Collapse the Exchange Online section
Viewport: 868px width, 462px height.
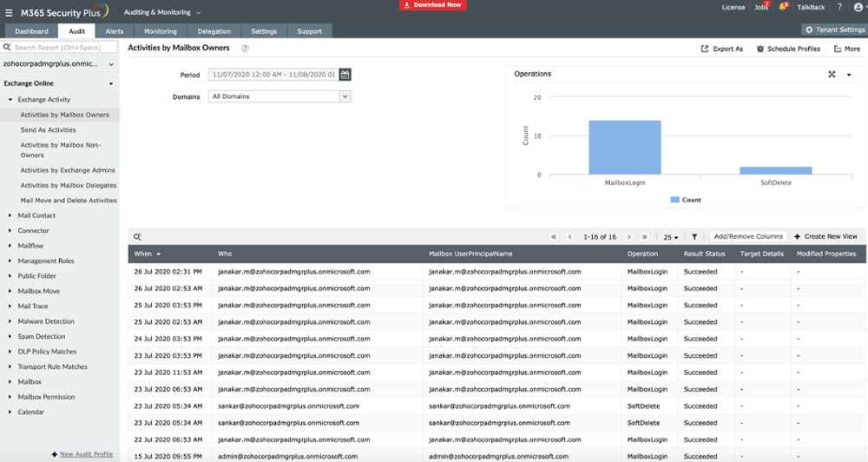[111, 83]
